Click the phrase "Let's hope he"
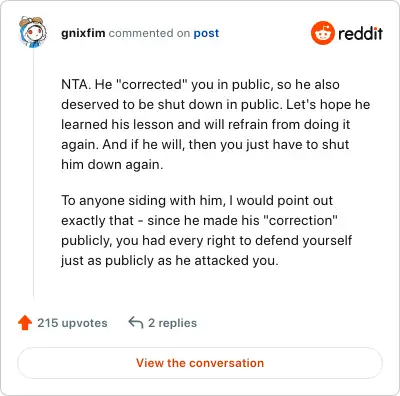Viewport: 400px width, 396px height. click(328, 105)
